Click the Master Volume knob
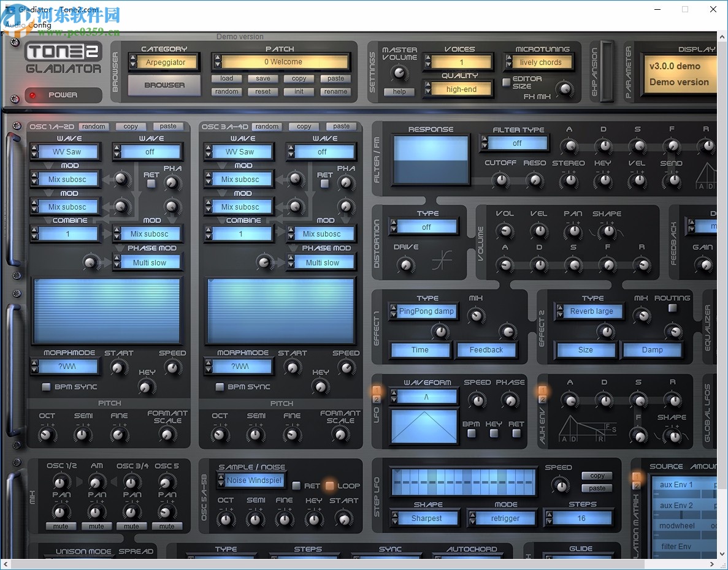The height and width of the screenshot is (570, 728). tap(399, 73)
